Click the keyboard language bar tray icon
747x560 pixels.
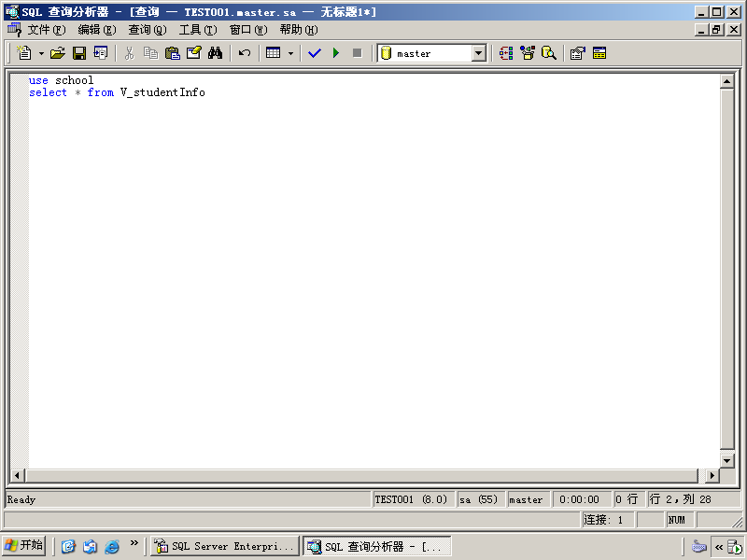(698, 546)
